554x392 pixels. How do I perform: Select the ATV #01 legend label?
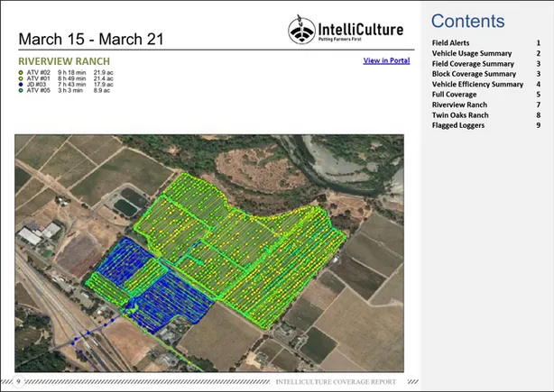click(x=38, y=78)
